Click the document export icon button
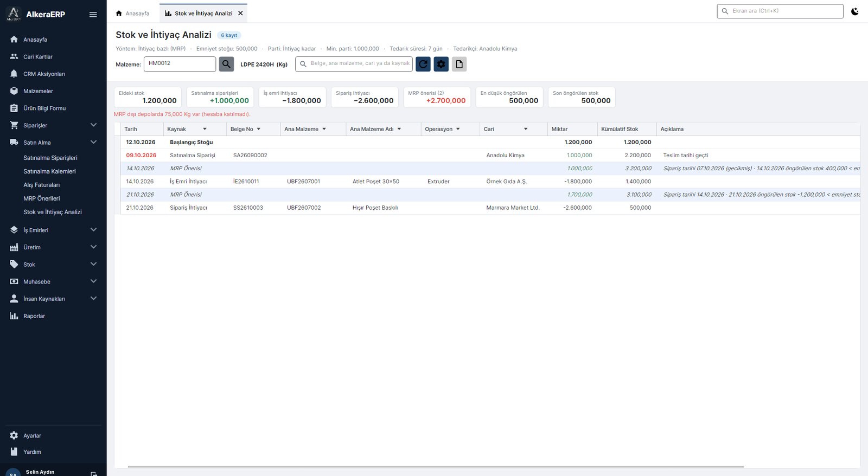The width and height of the screenshot is (868, 476). click(x=459, y=64)
